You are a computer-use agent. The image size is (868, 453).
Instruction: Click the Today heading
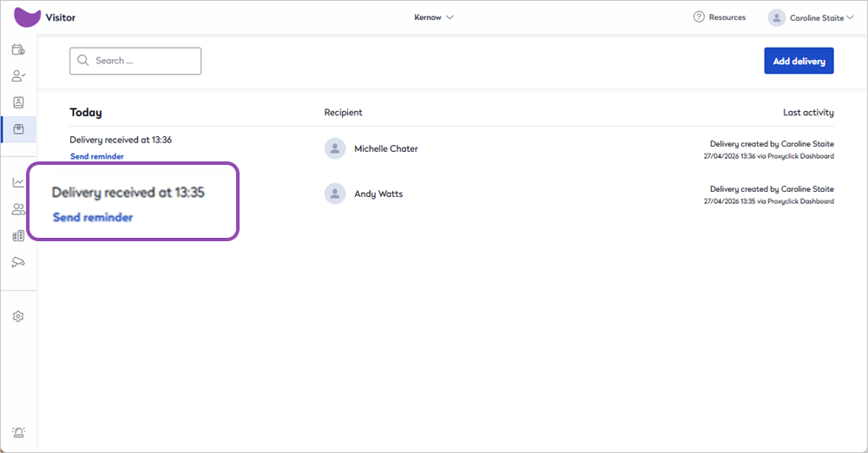[x=86, y=113]
